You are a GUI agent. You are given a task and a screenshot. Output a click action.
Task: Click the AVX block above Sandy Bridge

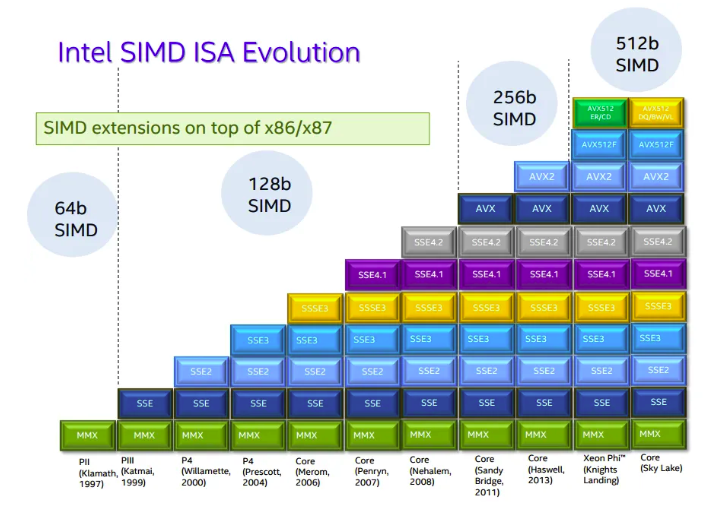(x=486, y=209)
